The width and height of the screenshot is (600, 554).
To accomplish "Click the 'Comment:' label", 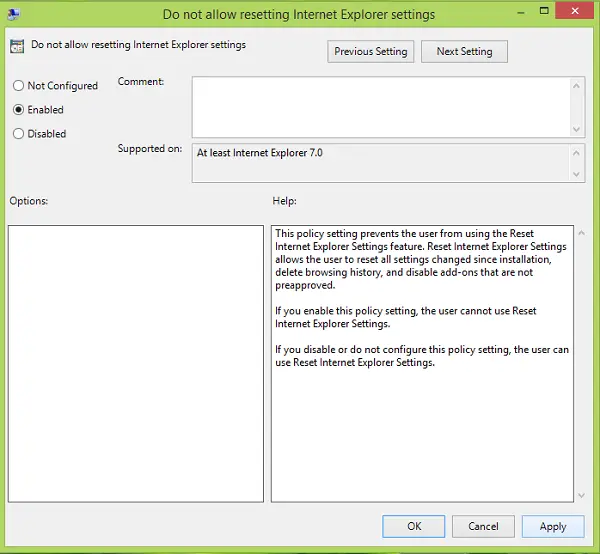I will coord(140,81).
